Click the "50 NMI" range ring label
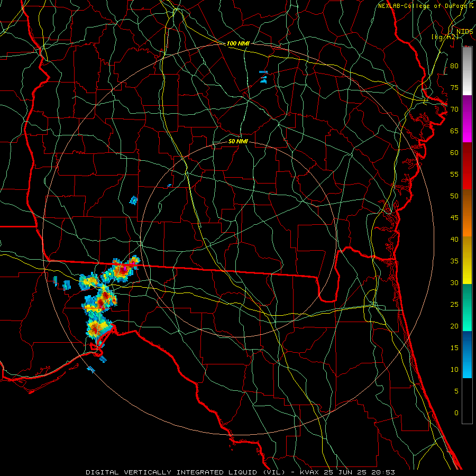The height and width of the screenshot is (476, 476). pyautogui.click(x=238, y=141)
